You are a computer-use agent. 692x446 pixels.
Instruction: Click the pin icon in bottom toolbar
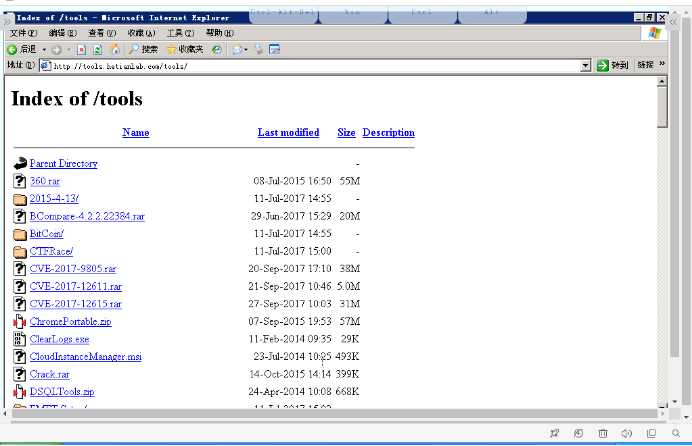tap(555, 433)
